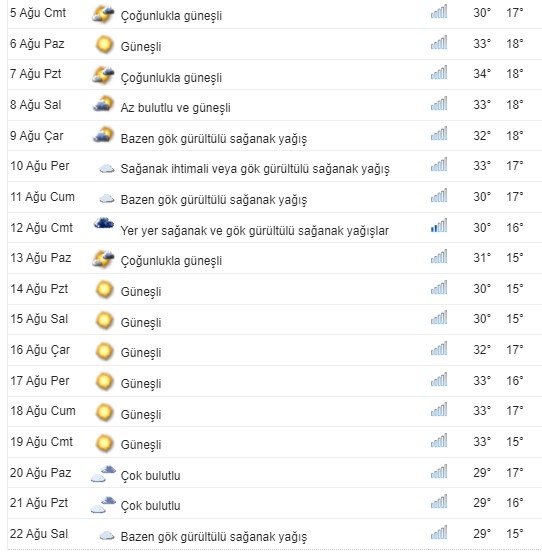Image resolution: width=542 pixels, height=557 pixels.
Task: Click high temperature 34° for 7 Ağu Pzt
Action: pos(482,74)
